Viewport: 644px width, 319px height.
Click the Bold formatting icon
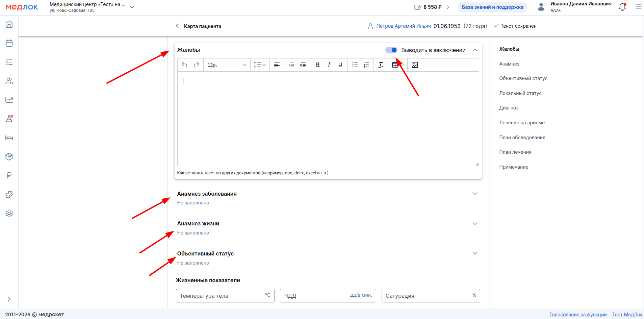pyautogui.click(x=317, y=65)
